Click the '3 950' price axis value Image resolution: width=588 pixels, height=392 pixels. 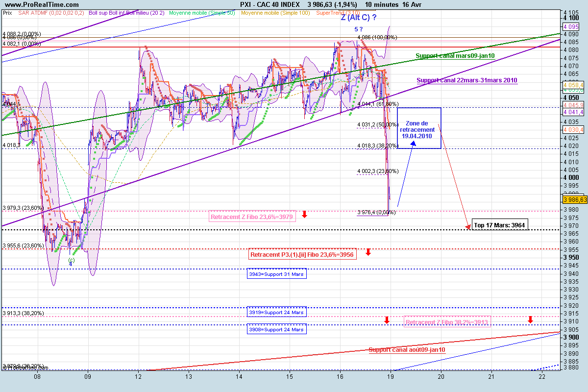[x=572, y=257]
